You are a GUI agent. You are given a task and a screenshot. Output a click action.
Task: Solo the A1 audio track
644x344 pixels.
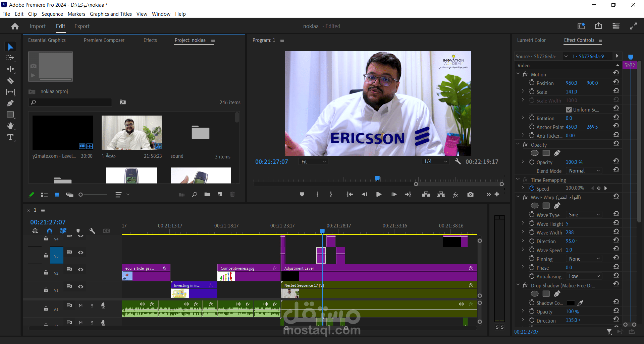(x=92, y=305)
